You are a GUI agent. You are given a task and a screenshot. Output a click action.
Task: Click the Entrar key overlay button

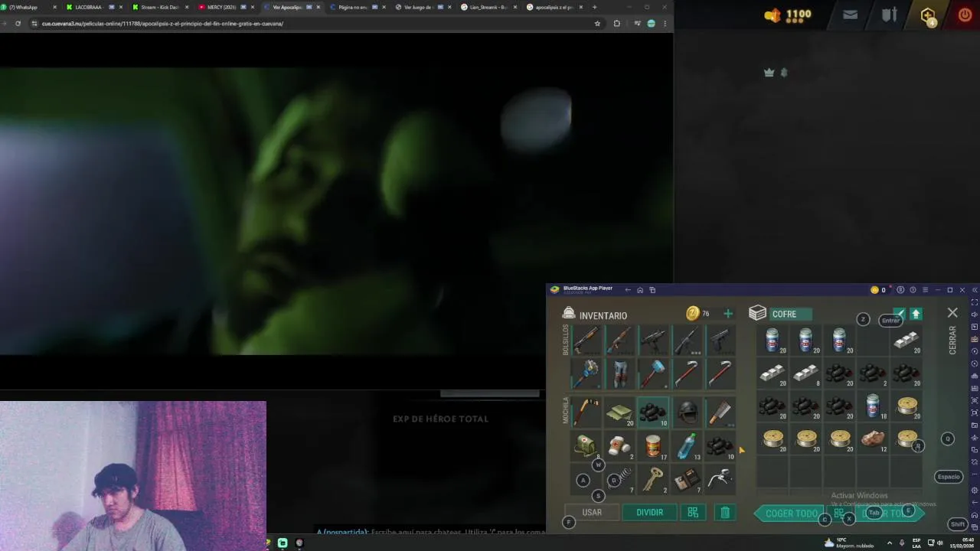tap(890, 321)
